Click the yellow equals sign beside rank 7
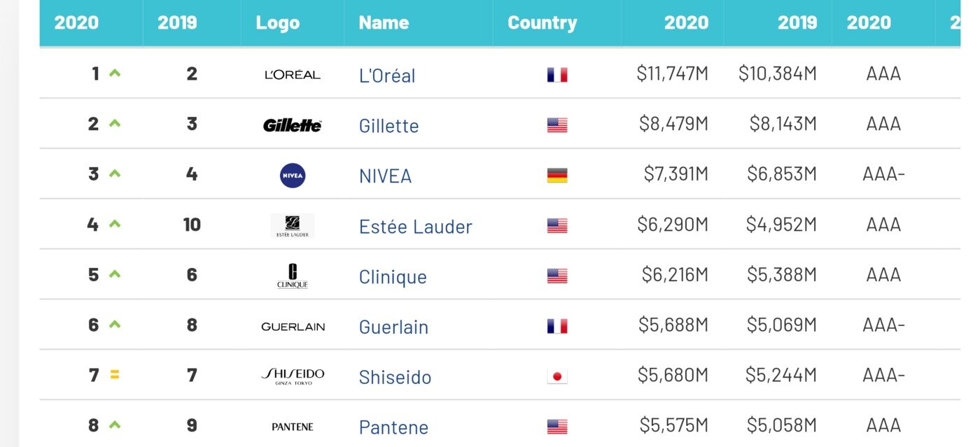The height and width of the screenshot is (447, 980). pos(115,375)
